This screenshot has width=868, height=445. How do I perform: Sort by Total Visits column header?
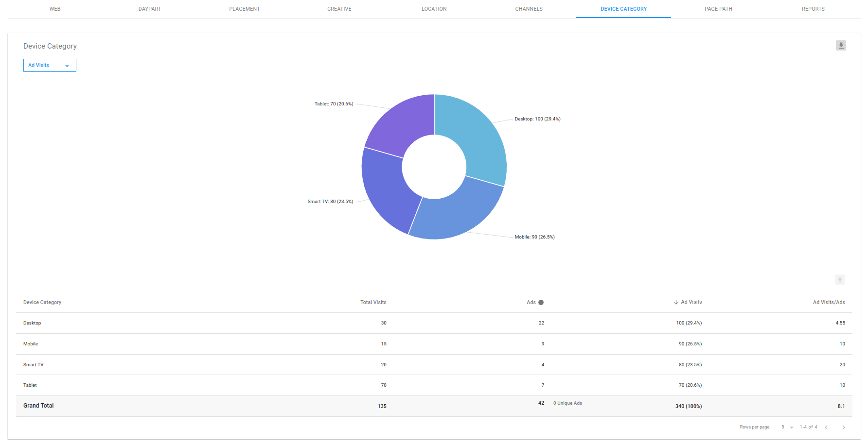point(373,303)
